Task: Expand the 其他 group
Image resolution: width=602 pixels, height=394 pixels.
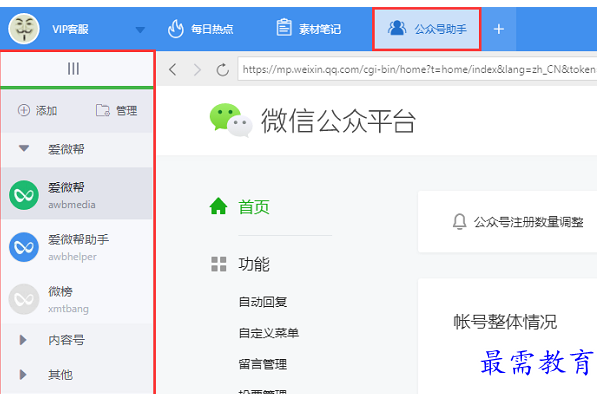Action: [23, 374]
